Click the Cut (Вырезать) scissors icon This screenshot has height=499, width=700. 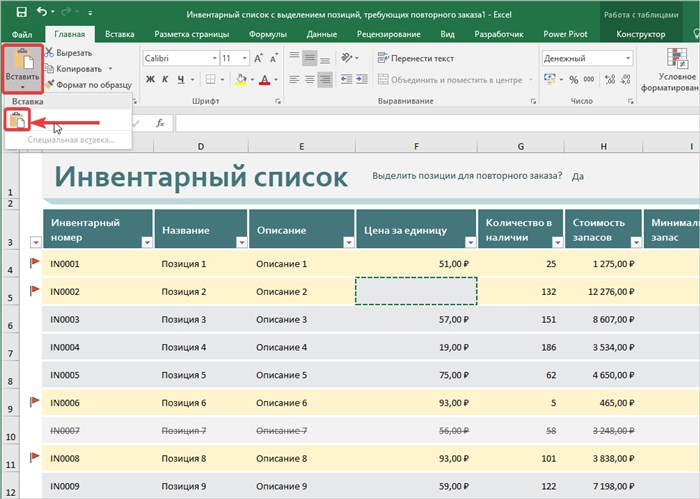[x=49, y=53]
